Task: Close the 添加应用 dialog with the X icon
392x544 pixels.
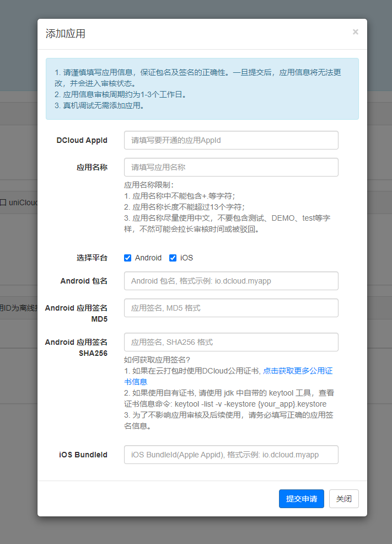Action: (x=355, y=32)
